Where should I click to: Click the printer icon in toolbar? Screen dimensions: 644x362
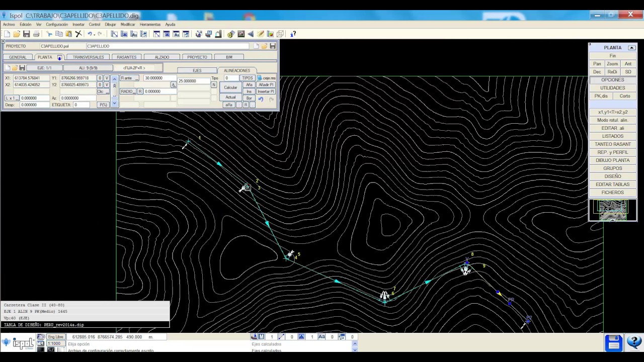(36, 34)
